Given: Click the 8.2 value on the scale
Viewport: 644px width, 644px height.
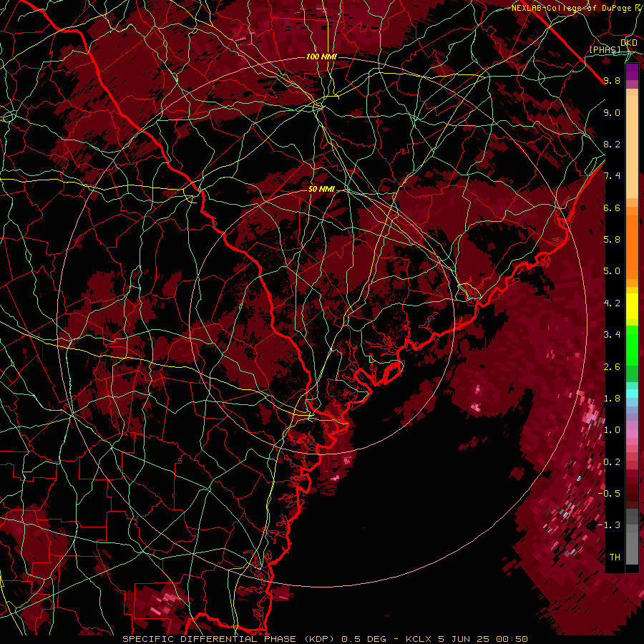Looking at the screenshot, I should [612, 144].
